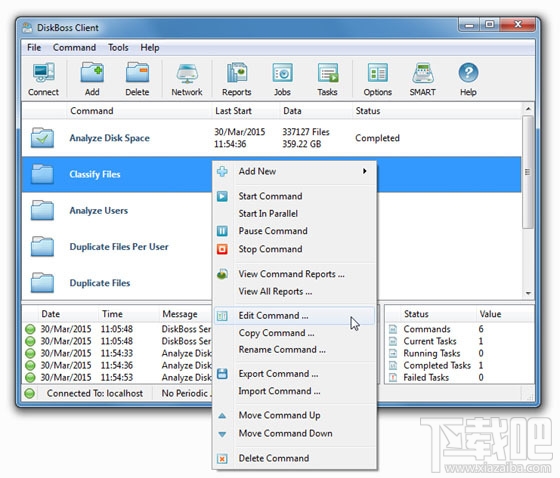
Task: Click the Duplicate Files folder icon
Action: point(42,283)
